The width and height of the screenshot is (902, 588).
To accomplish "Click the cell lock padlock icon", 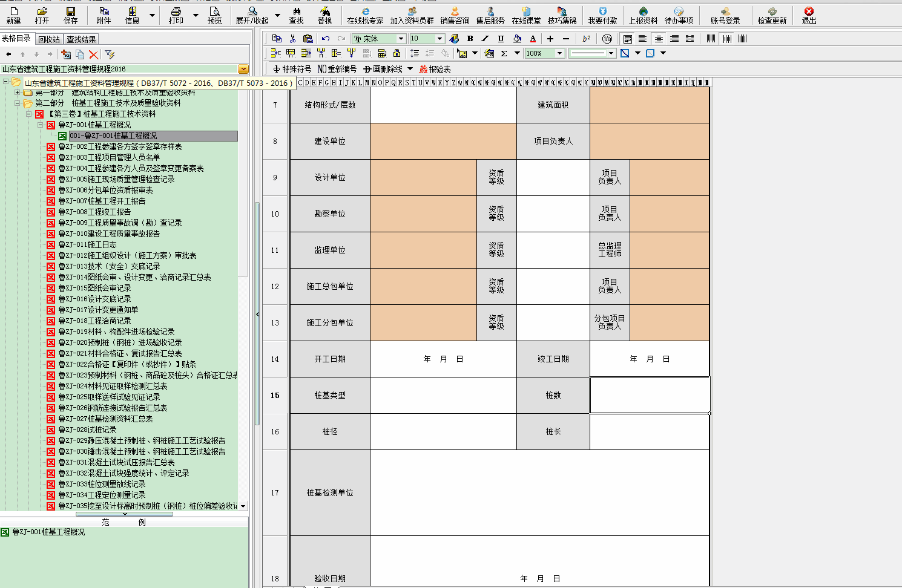I will coord(397,53).
